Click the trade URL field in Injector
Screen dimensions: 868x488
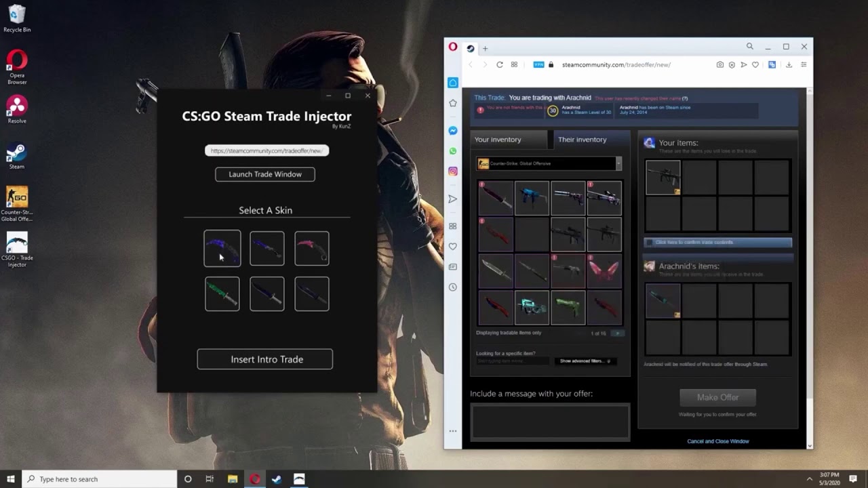(x=267, y=150)
